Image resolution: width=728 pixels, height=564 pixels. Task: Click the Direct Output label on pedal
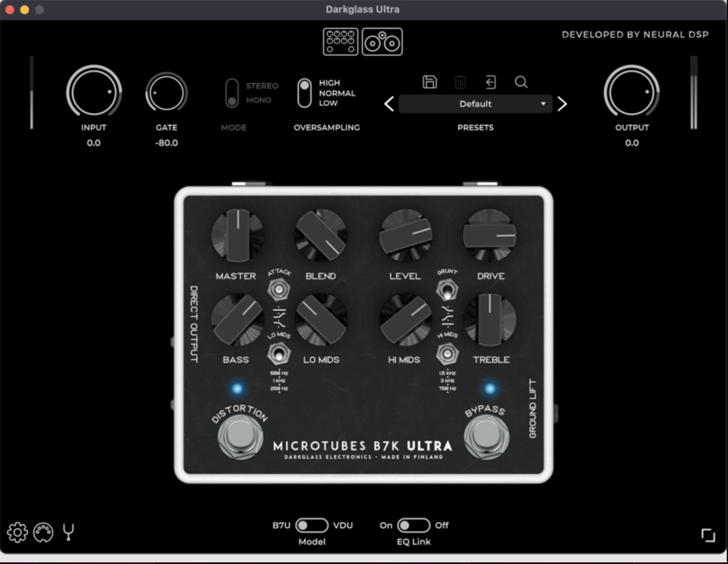(x=194, y=324)
